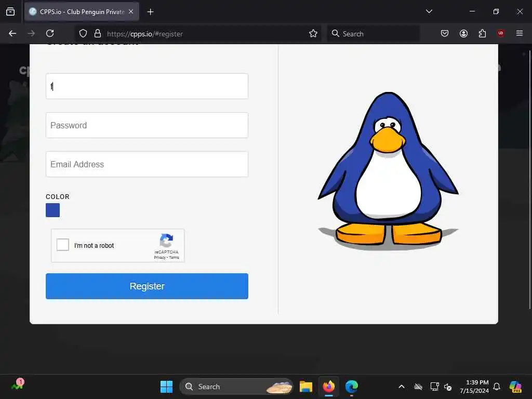532x399 pixels.
Task: Open the notifications bell
Action: point(497,387)
